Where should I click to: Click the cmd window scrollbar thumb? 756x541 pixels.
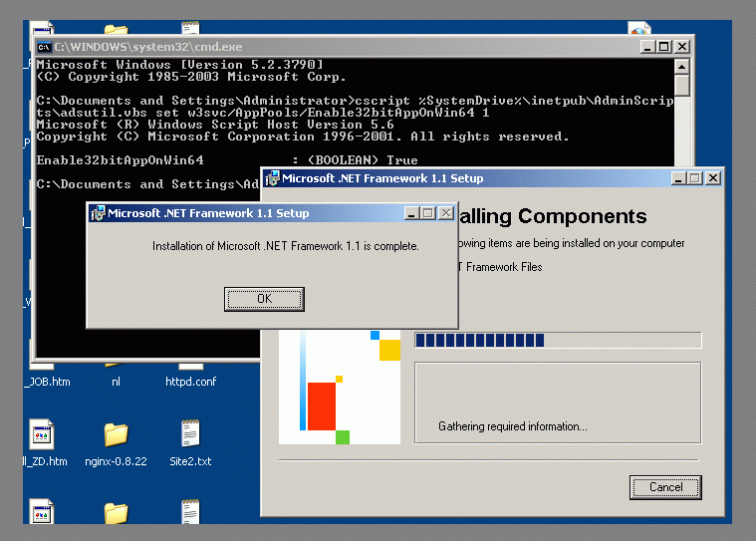pyautogui.click(x=681, y=86)
